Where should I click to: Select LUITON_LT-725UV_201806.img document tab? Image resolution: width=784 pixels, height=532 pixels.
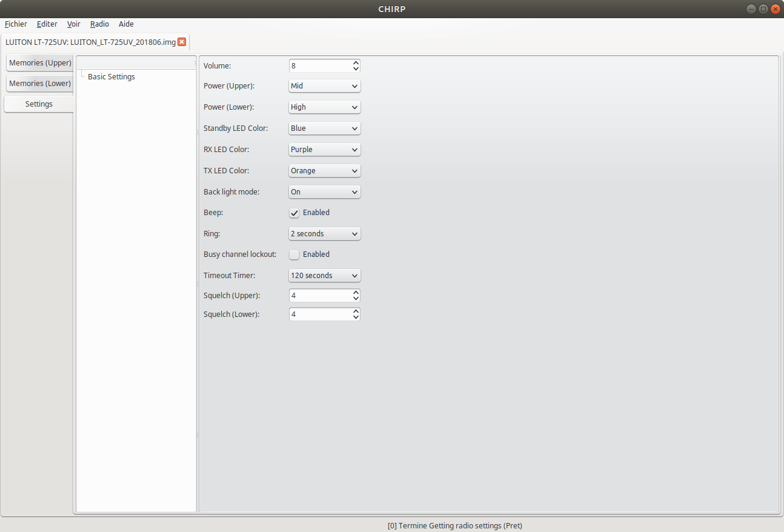click(x=96, y=42)
